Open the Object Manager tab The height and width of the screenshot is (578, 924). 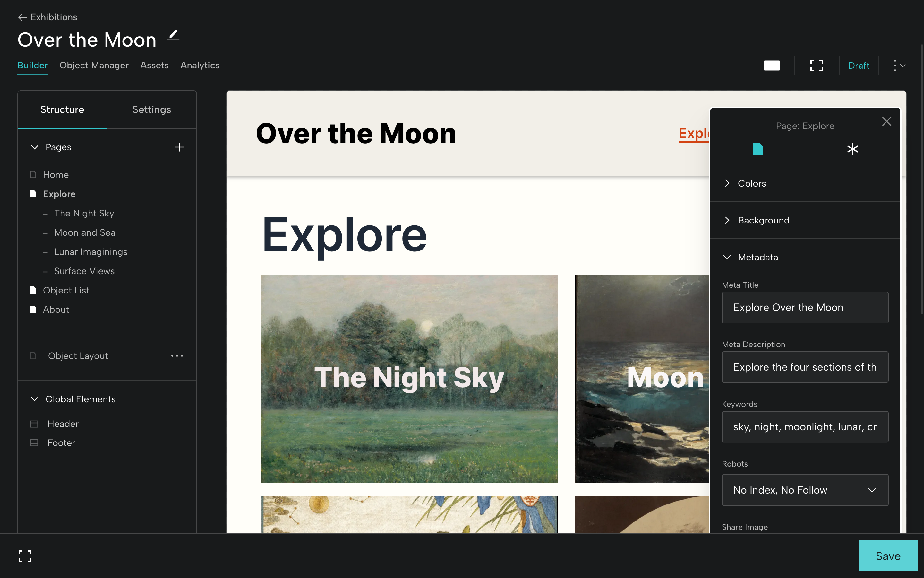[94, 66]
